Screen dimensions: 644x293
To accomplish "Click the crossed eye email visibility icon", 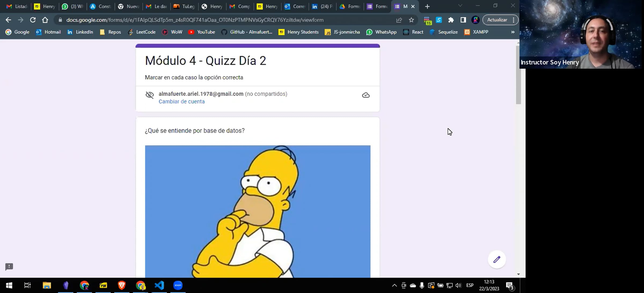I will (x=150, y=95).
